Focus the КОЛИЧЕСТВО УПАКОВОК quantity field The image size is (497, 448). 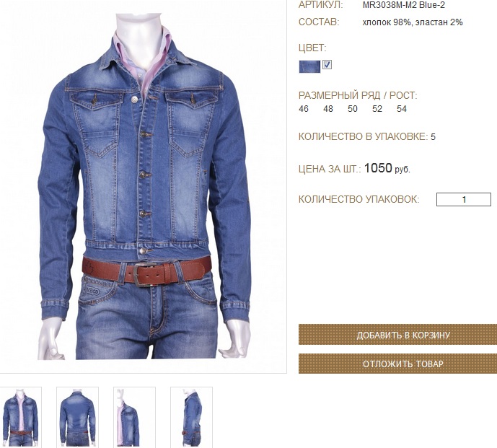464,199
